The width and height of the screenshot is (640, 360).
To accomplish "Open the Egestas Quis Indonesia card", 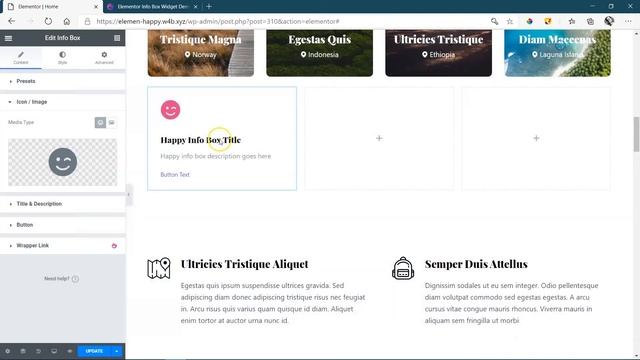I will (x=320, y=53).
